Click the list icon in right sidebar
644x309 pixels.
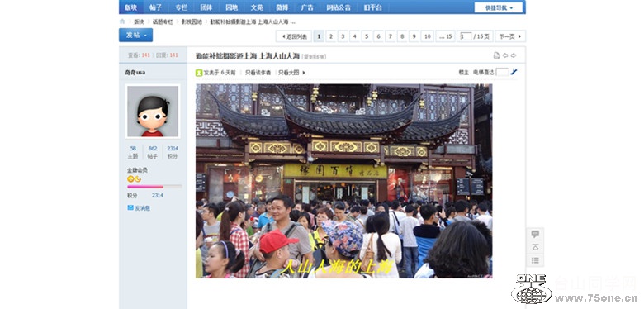click(x=535, y=260)
